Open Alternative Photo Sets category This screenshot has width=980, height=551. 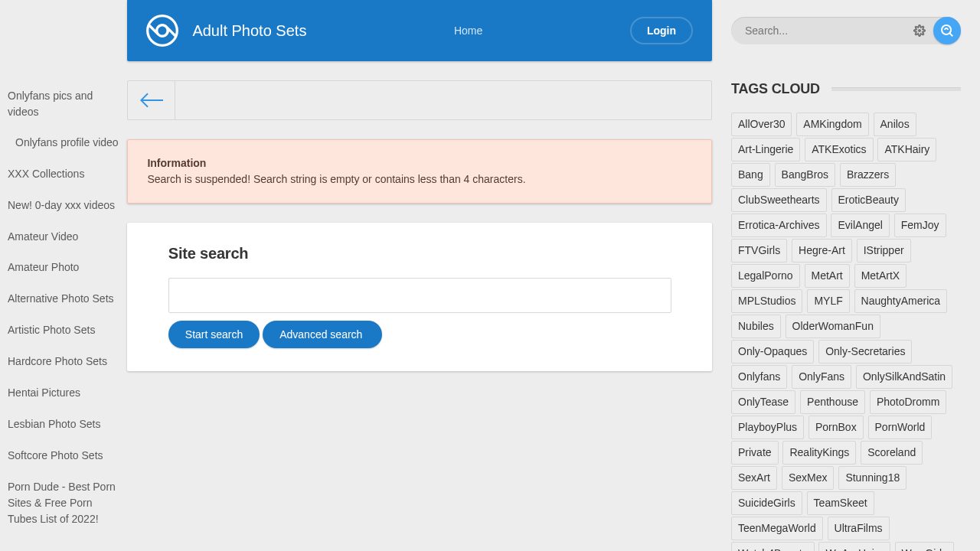(x=60, y=298)
